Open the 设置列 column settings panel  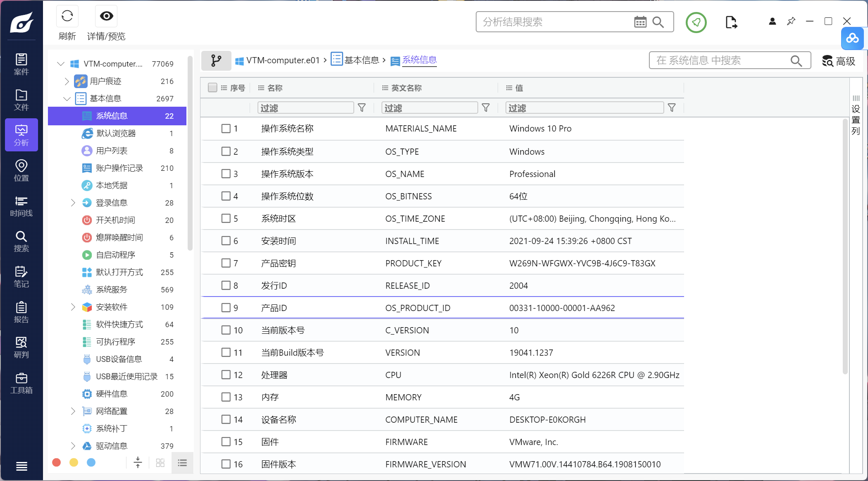click(856, 115)
